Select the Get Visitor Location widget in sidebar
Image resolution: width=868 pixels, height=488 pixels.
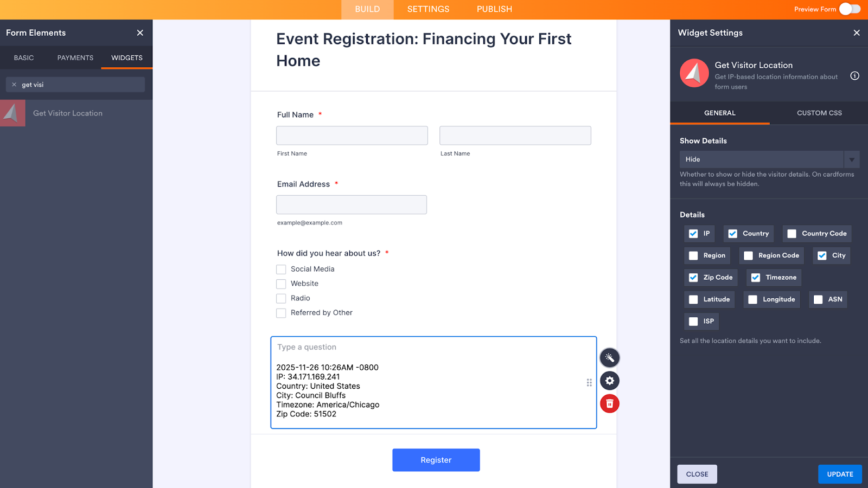[x=67, y=113]
